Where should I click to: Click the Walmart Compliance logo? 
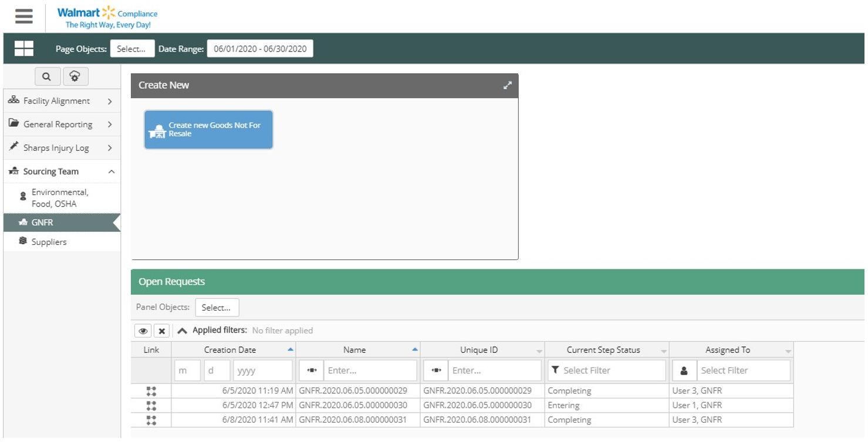pos(107,17)
